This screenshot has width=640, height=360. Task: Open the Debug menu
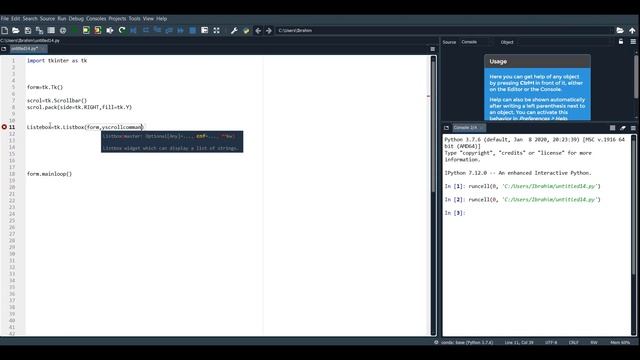point(76,18)
